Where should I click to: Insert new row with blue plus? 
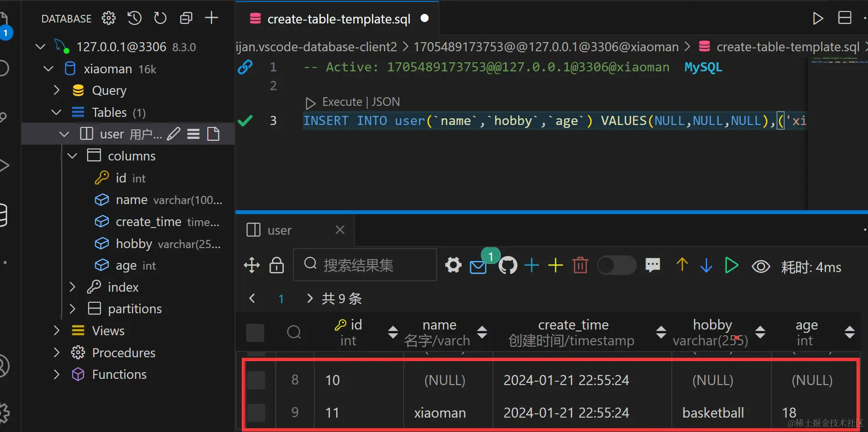coord(531,265)
